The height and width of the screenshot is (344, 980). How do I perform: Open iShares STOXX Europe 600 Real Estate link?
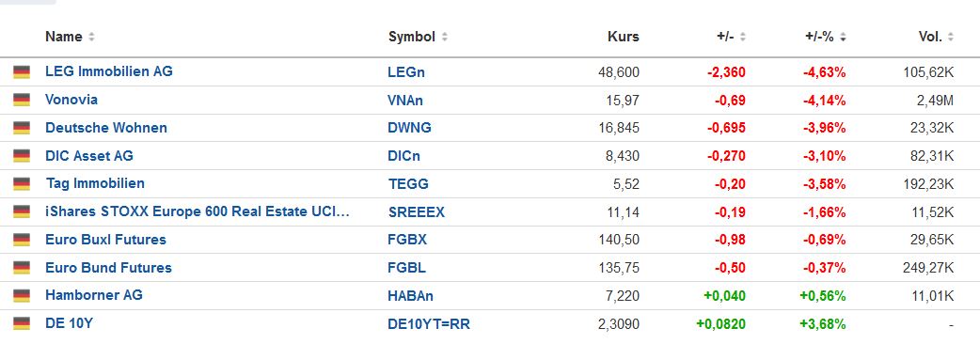pyautogui.click(x=198, y=211)
